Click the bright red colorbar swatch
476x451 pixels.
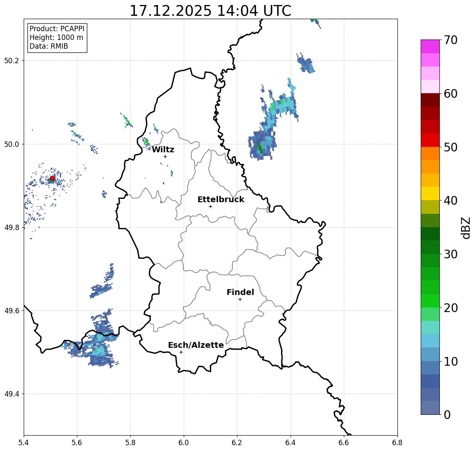[430, 140]
